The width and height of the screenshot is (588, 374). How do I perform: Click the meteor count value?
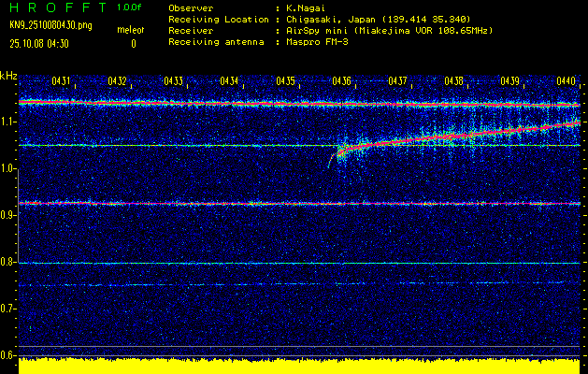[x=133, y=43]
